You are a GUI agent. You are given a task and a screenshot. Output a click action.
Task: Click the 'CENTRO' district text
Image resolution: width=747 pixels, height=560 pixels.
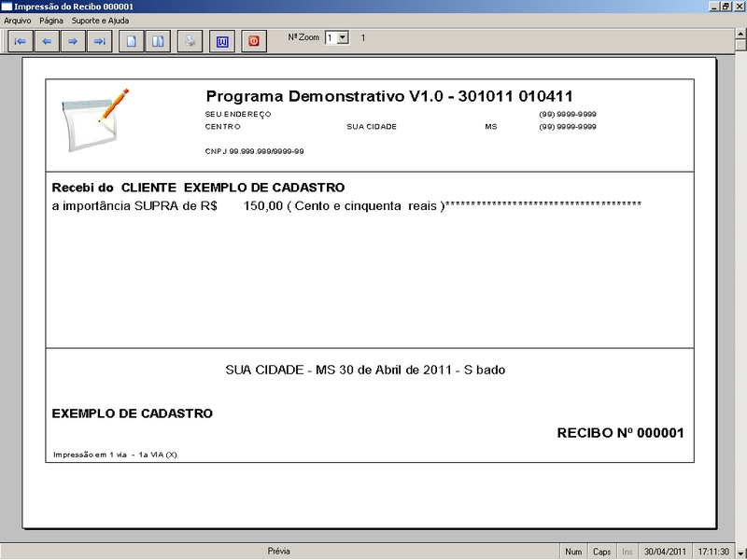[x=222, y=127]
